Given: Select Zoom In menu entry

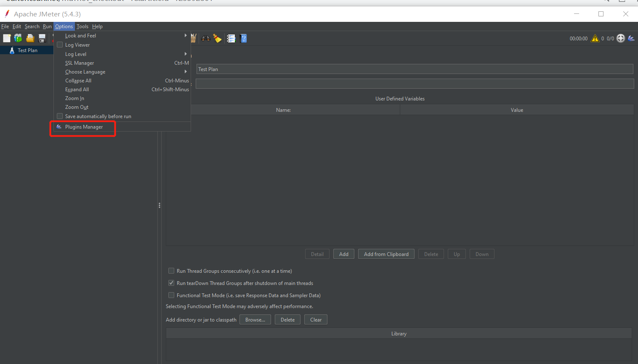Looking at the screenshot, I should [x=122, y=98].
